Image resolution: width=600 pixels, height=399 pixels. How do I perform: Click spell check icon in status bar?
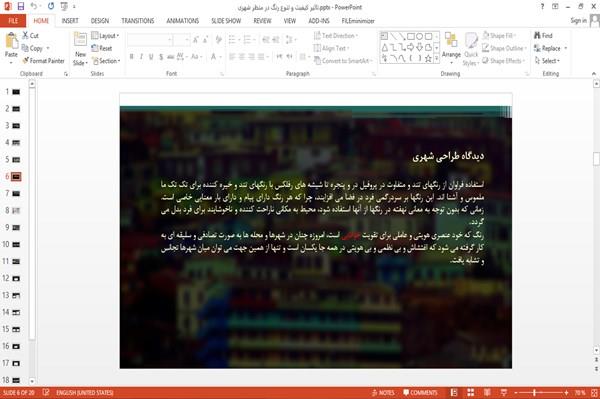[46, 392]
